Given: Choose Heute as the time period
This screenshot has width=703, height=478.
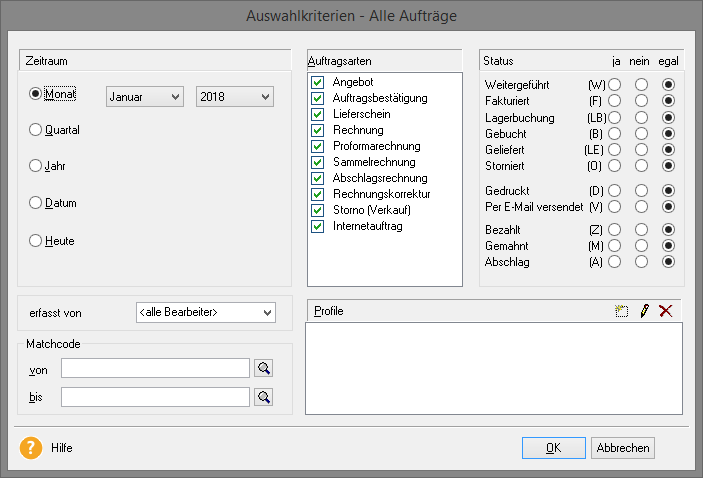Looking at the screenshot, I should [x=35, y=240].
